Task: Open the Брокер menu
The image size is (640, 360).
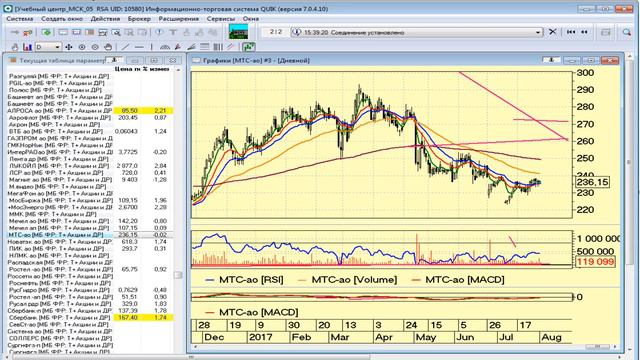Action: [x=139, y=19]
